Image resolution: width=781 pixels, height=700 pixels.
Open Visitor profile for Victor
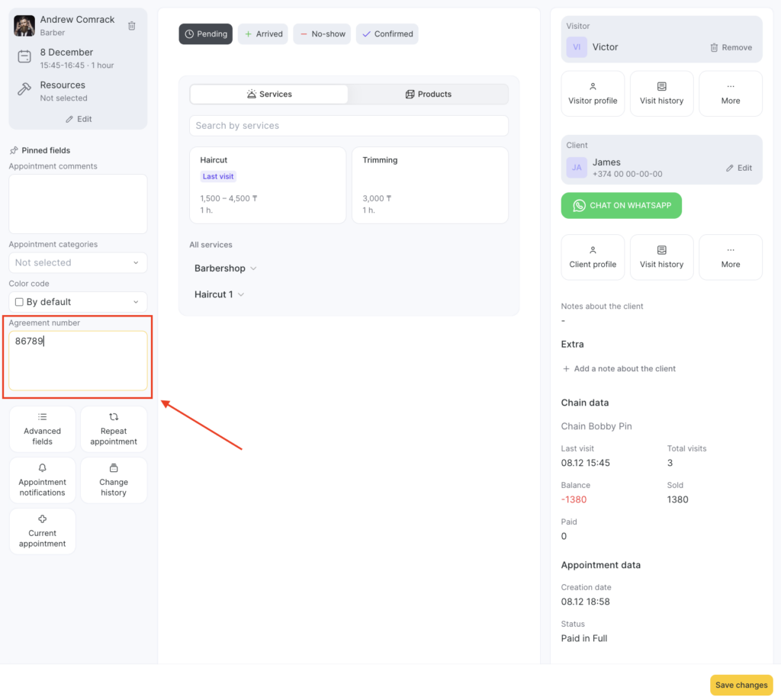point(593,94)
